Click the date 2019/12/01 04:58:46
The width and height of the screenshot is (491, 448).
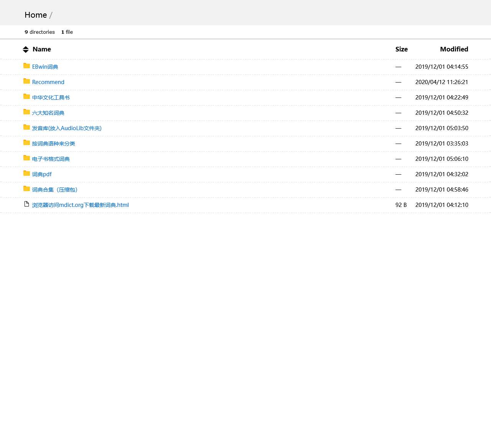442,190
